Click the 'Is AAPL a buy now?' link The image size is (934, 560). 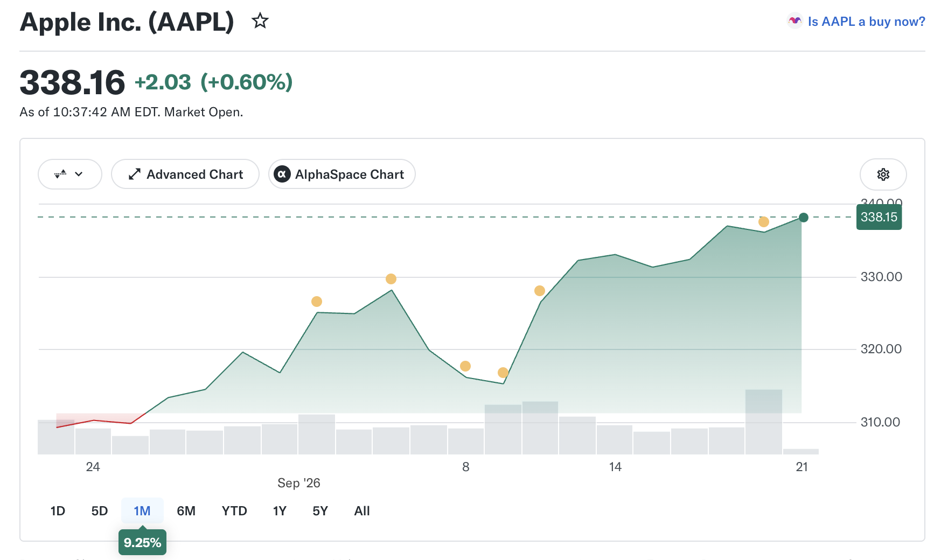[866, 22]
